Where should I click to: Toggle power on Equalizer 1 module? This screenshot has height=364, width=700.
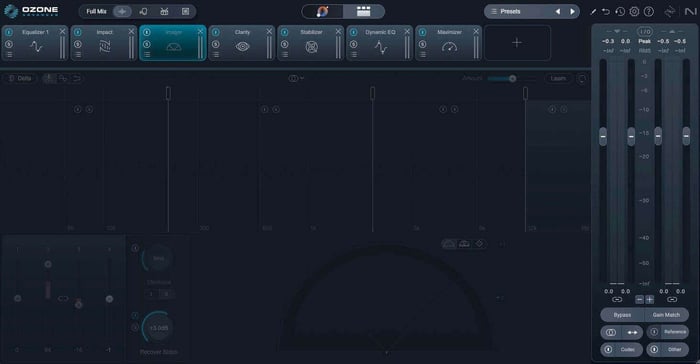pyautogui.click(x=9, y=32)
